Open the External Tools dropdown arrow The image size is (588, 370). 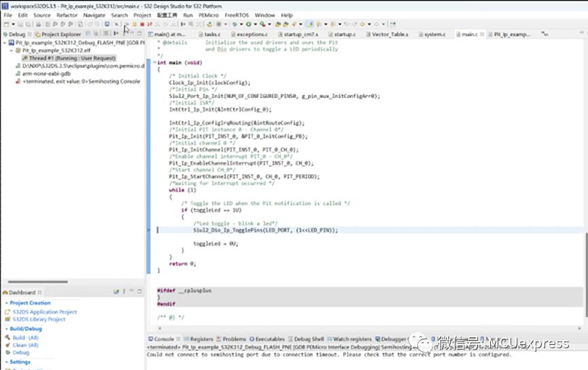pyautogui.click(x=269, y=24)
